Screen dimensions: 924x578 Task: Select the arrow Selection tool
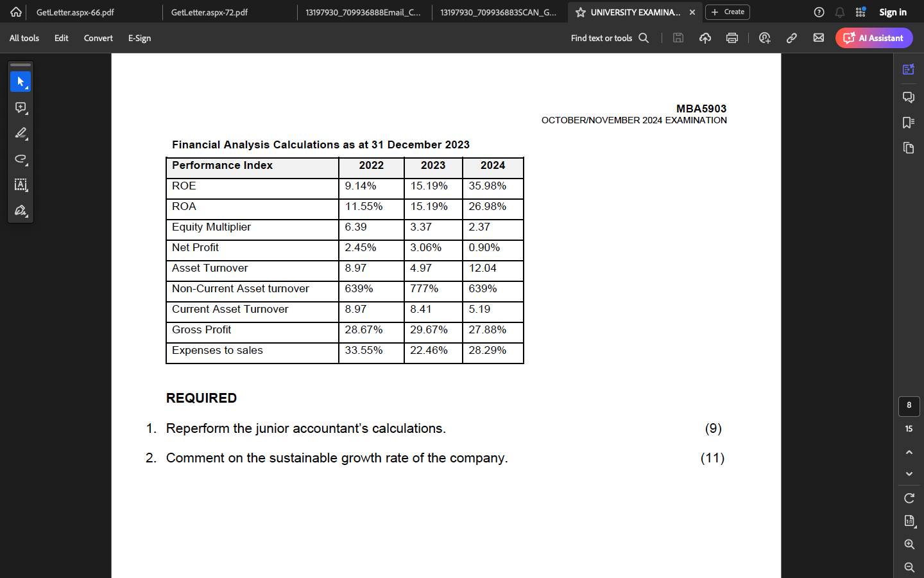21,82
